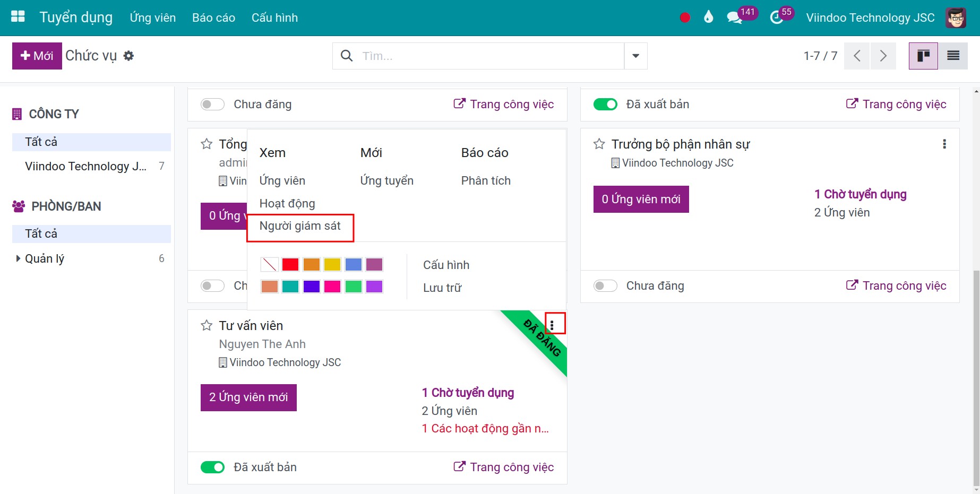The width and height of the screenshot is (980, 494).
Task: Pick the hot pink color swatch
Action: pos(332,287)
